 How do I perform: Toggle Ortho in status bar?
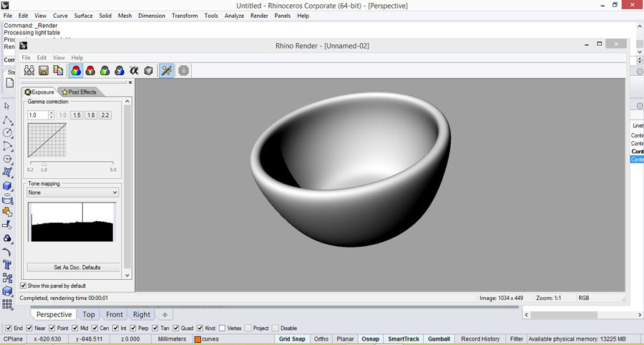pyautogui.click(x=321, y=339)
